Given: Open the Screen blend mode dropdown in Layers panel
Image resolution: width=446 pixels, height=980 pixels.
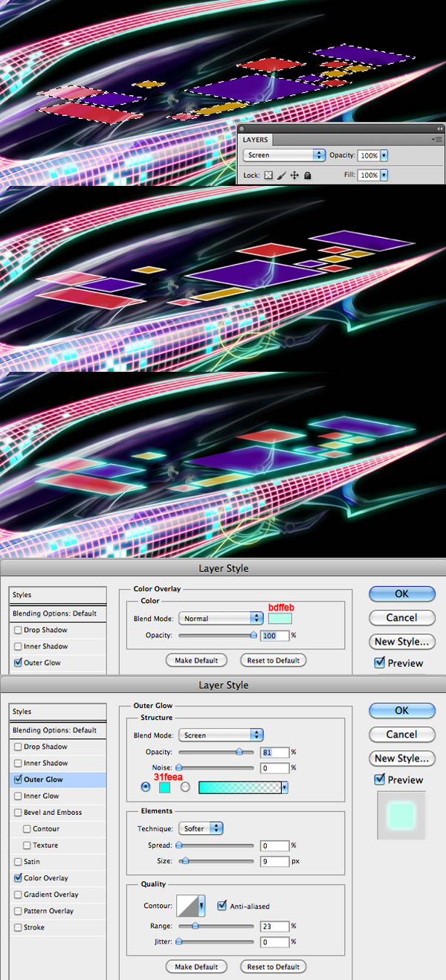Looking at the screenshot, I should point(284,155).
